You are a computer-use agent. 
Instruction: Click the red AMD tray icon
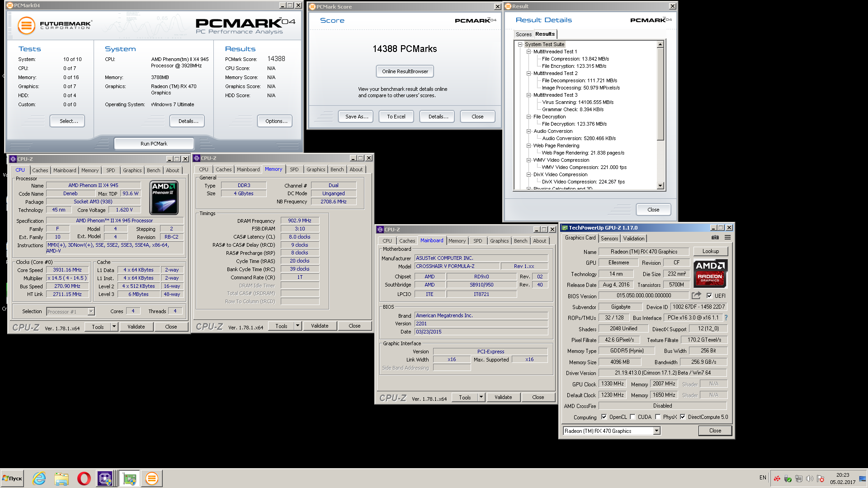point(777,479)
